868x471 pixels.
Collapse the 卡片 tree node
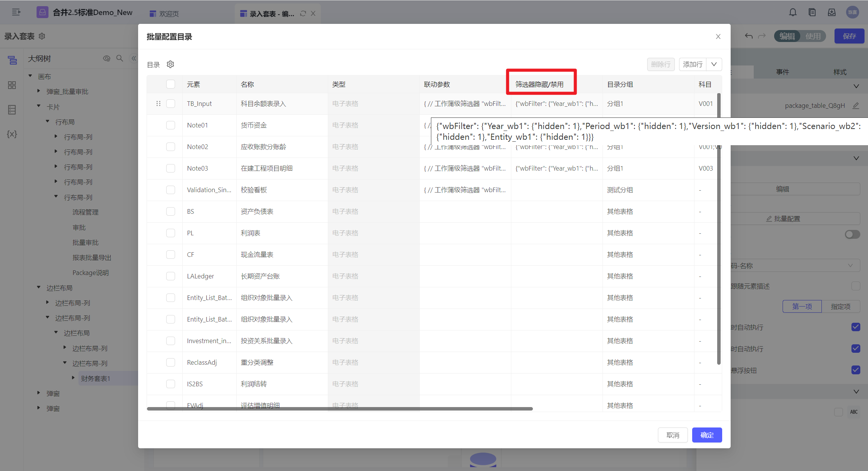click(x=38, y=106)
